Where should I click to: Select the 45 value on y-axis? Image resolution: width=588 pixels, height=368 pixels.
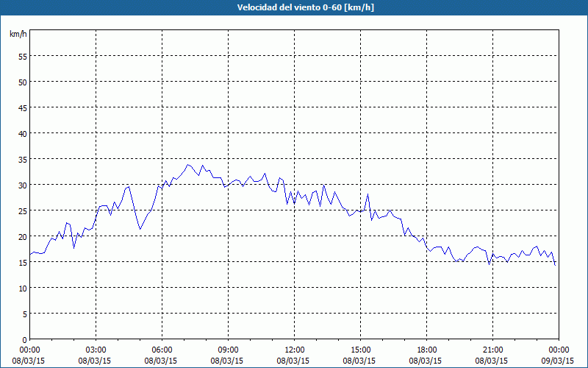(x=23, y=108)
